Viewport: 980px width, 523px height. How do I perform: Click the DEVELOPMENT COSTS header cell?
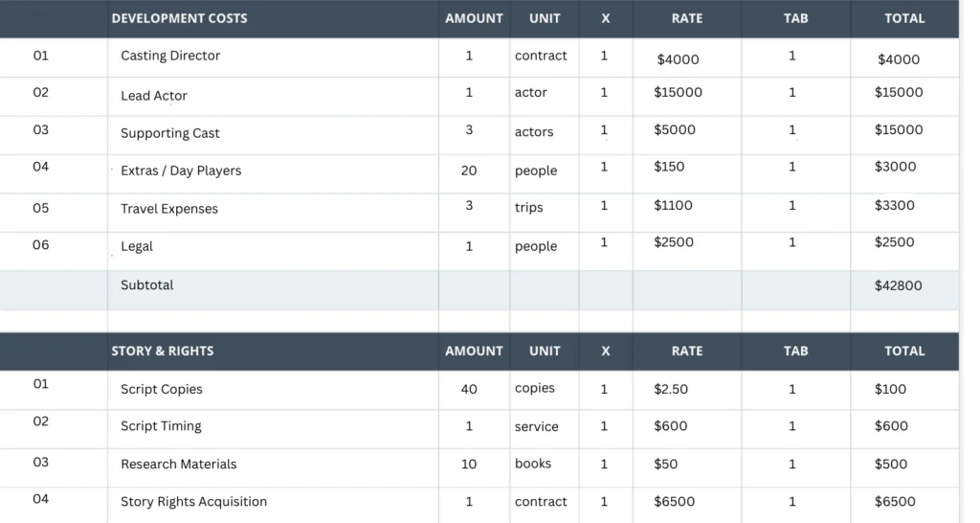(179, 18)
